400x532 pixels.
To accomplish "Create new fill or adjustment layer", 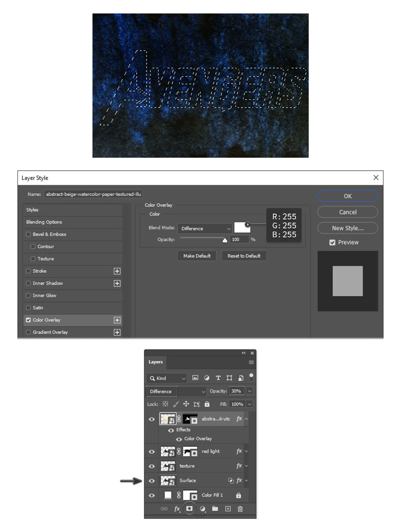I will click(203, 509).
